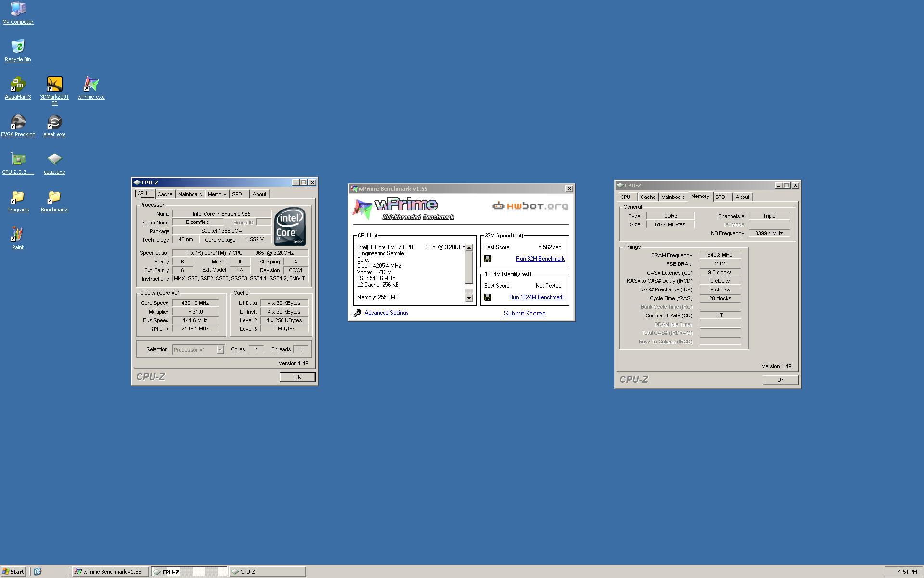Click the Bloomfield code name field

click(x=198, y=223)
